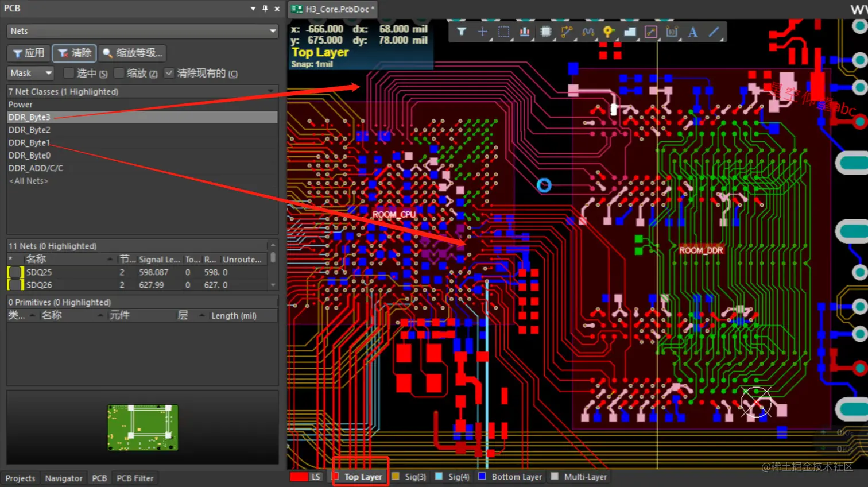
Task: Select the highlighted keepout line tool
Action: [x=650, y=32]
